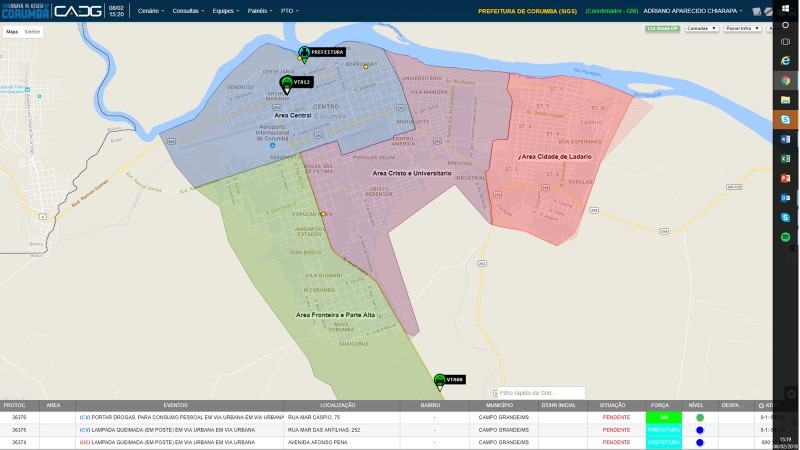Expand the Cenário menu
Viewport: 800px width, 450px height.
151,11
